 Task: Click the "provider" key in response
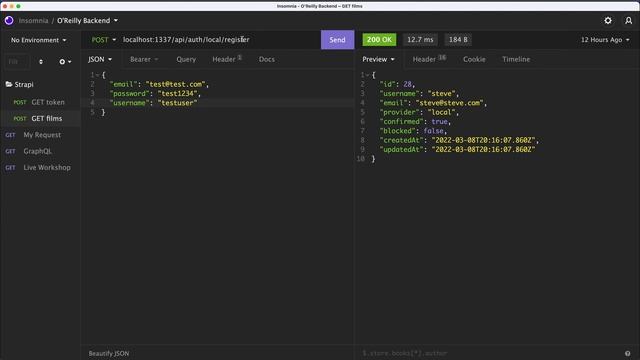(400, 112)
